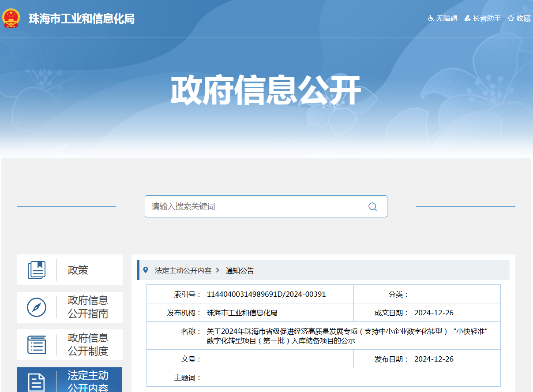The image size is (533, 392).
Task: Click the search magnifier icon
Action: (372, 207)
